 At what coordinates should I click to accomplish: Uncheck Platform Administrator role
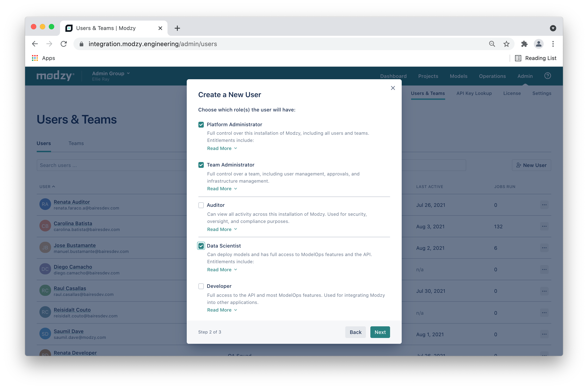coord(201,124)
